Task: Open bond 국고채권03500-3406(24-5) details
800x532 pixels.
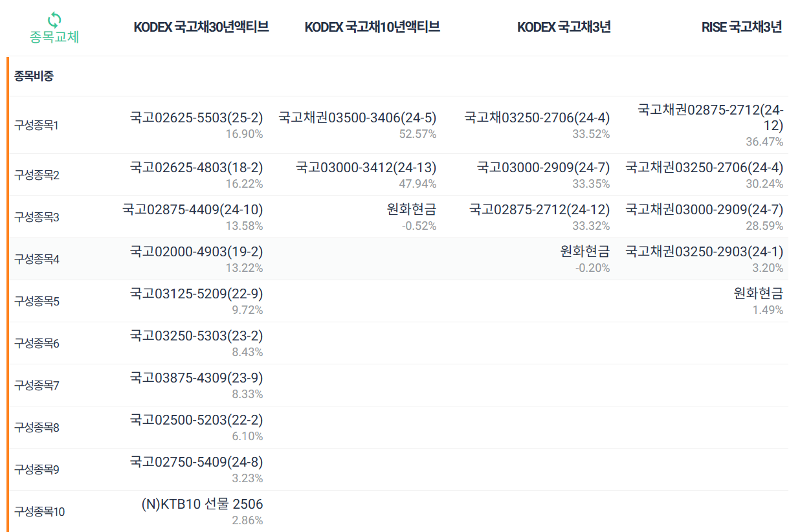Action: [x=357, y=118]
